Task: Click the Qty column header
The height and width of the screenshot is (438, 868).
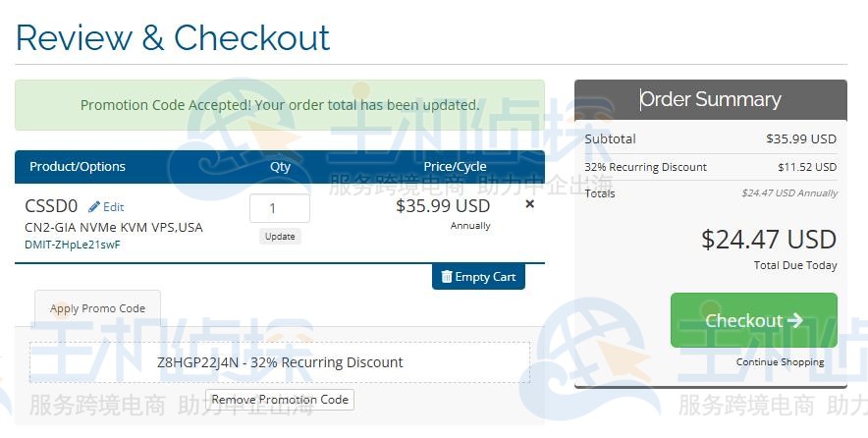Action: tap(281, 167)
